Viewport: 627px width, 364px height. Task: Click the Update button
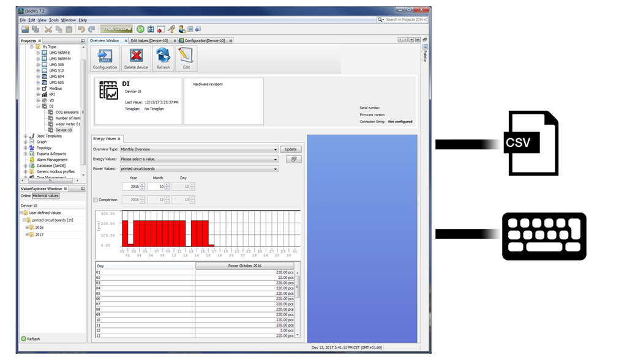click(x=291, y=149)
